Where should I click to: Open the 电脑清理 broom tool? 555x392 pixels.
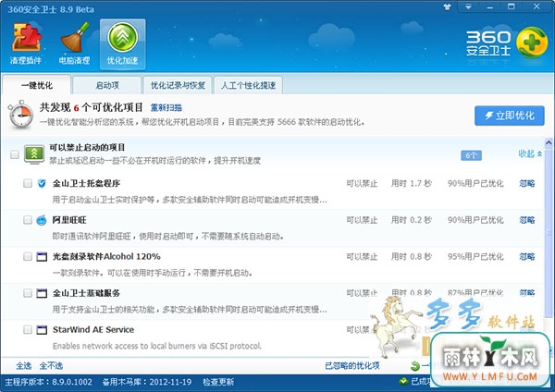[74, 44]
